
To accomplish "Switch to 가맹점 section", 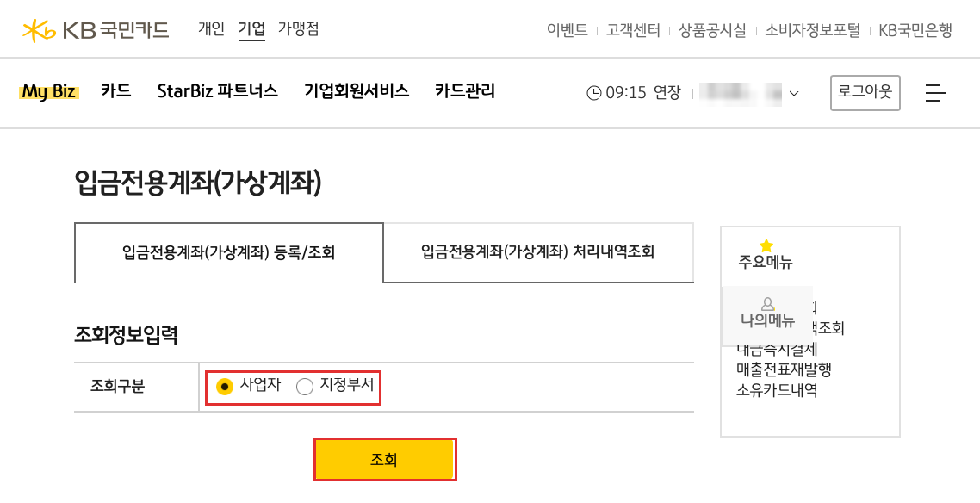I will tap(298, 28).
